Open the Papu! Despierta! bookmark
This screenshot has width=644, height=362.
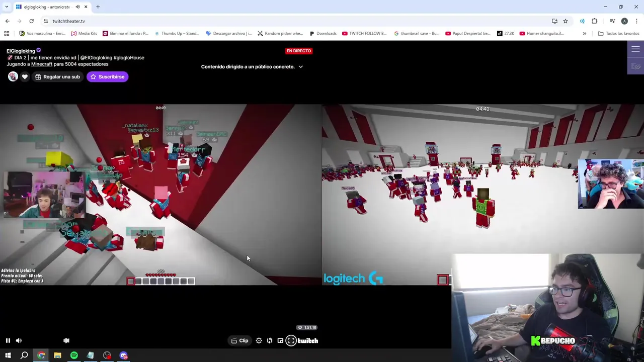468,34
